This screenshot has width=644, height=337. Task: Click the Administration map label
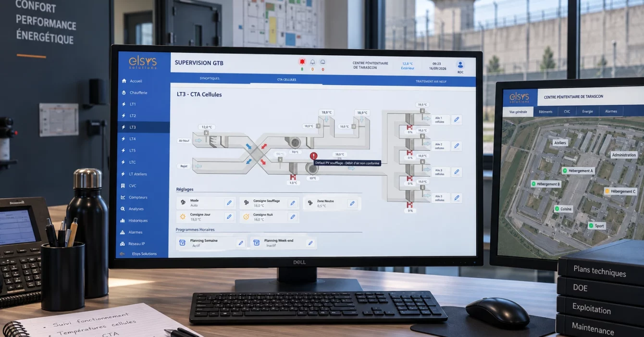tap(624, 155)
